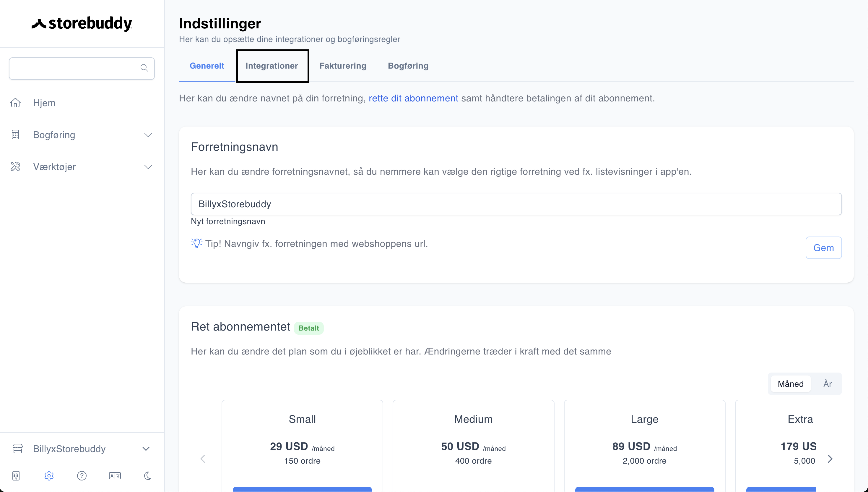Click the Forretningsnavn heading
Screen dimensions: 868x492
234,147
